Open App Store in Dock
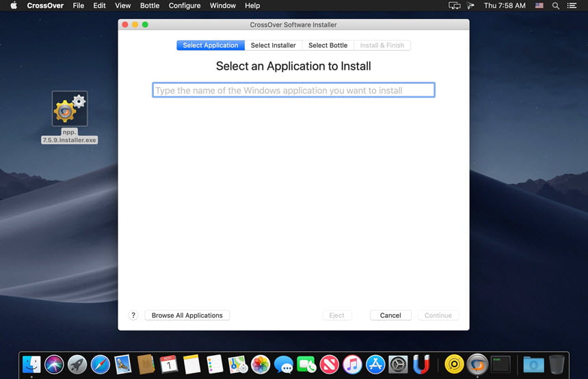The height and width of the screenshot is (379, 588). [375, 364]
